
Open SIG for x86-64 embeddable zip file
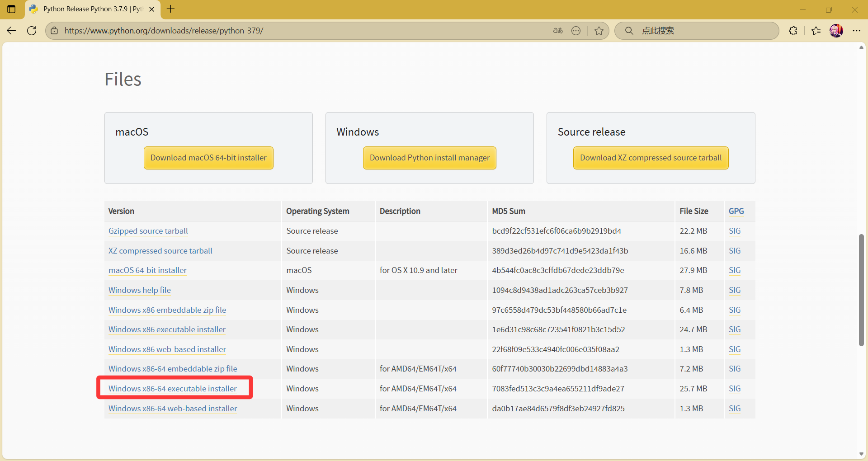(735, 369)
